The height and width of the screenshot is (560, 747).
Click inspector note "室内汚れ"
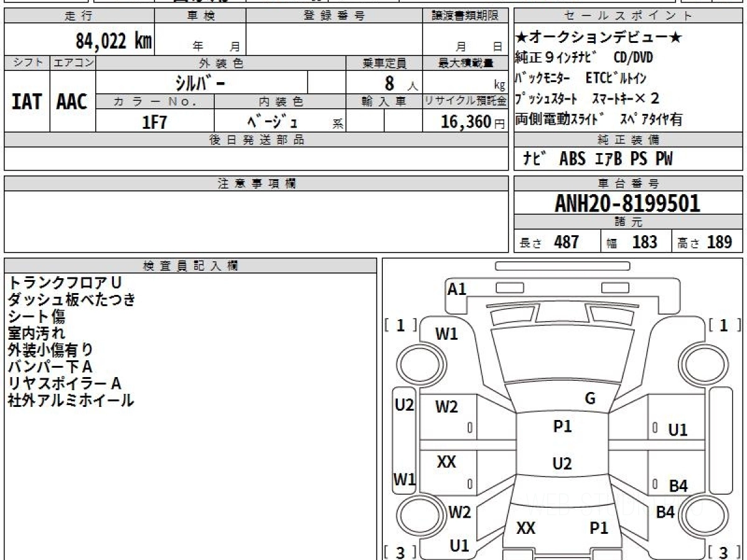tap(36, 333)
